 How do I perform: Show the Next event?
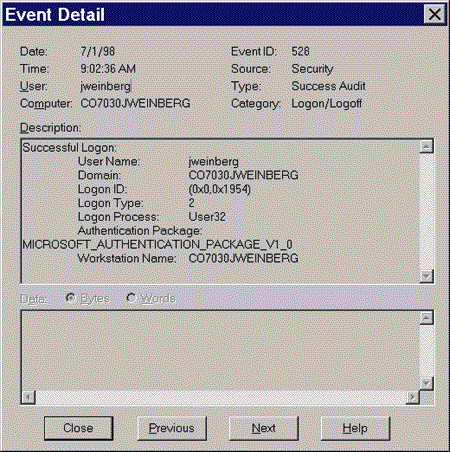(264, 428)
